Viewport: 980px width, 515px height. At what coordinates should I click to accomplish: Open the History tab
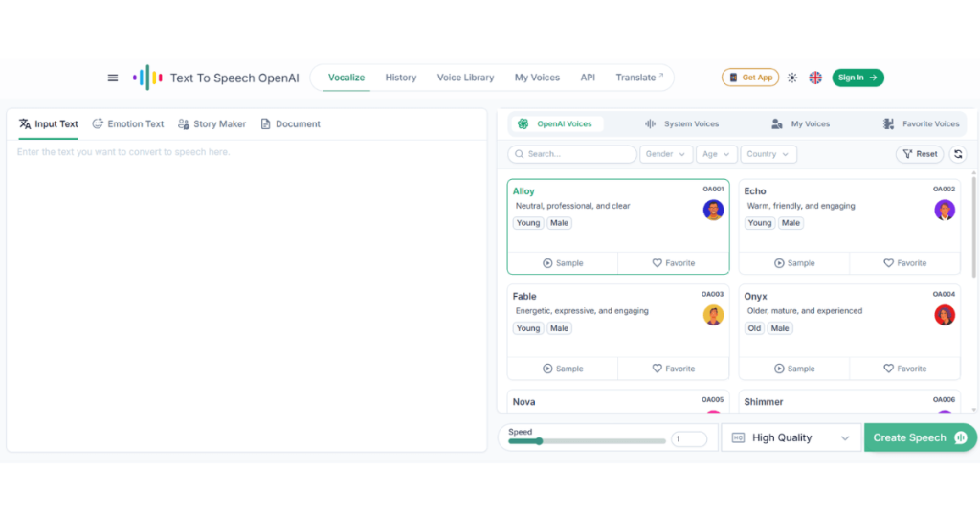click(x=401, y=78)
